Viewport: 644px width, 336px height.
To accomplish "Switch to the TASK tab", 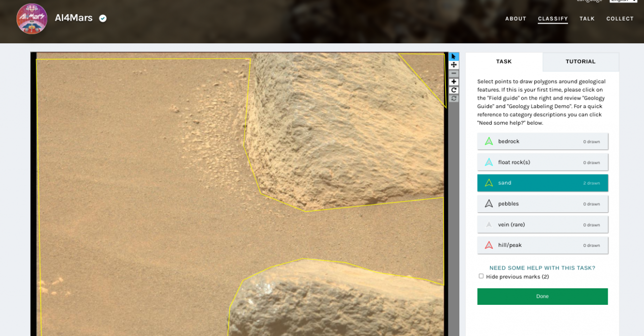I will (x=504, y=62).
